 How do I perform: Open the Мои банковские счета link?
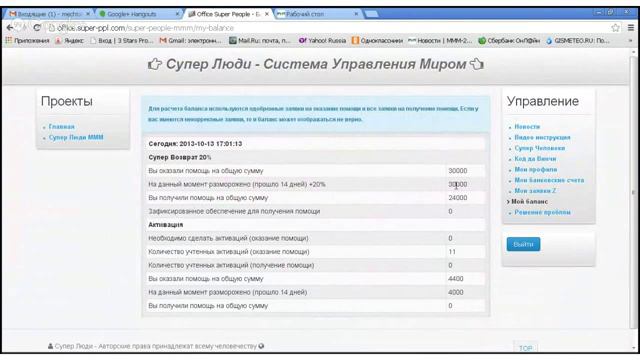pyautogui.click(x=549, y=180)
